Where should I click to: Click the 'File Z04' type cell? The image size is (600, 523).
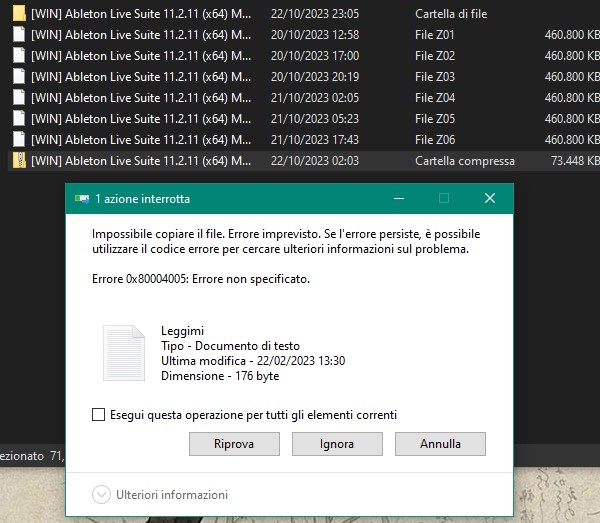(x=435, y=98)
